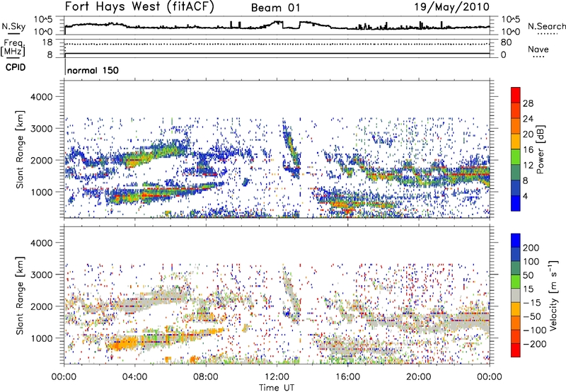Screen dimensions: 566x392
Task: Click the 'Nave' legend label
Action: point(538,49)
